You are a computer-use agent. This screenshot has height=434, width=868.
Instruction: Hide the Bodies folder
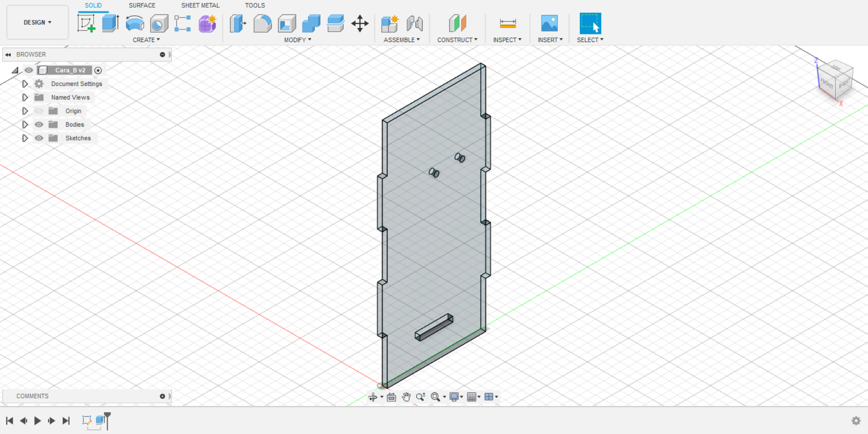click(x=39, y=124)
